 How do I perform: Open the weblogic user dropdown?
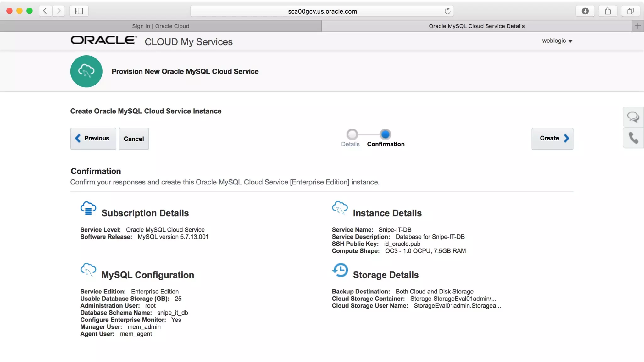(x=557, y=41)
